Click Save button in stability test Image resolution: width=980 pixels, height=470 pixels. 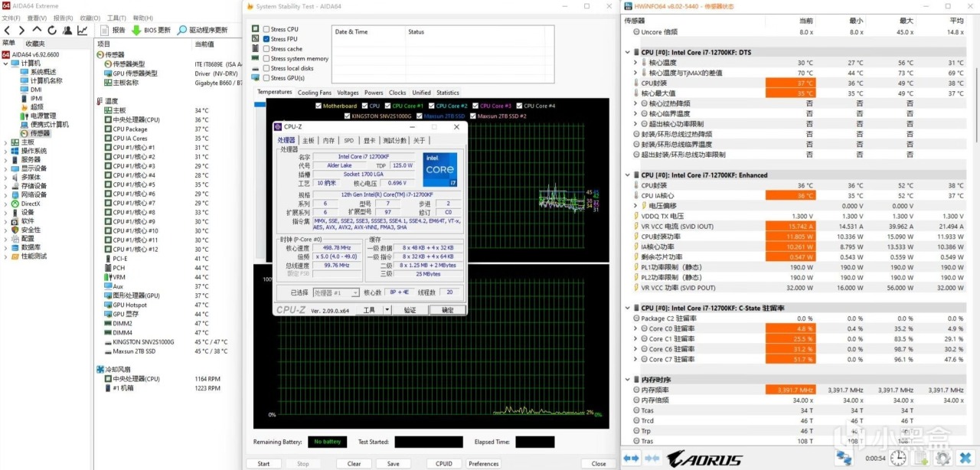[393, 463]
